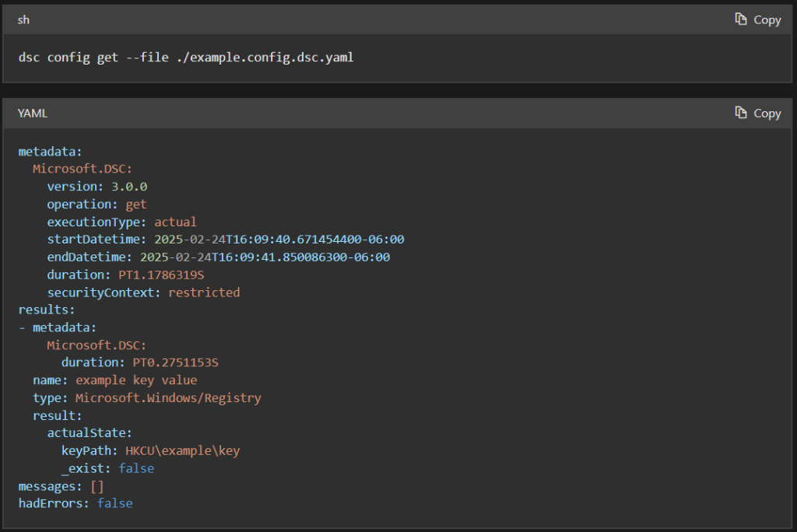Click the 'YAML' language label
This screenshot has height=532, width=797.
tap(33, 114)
